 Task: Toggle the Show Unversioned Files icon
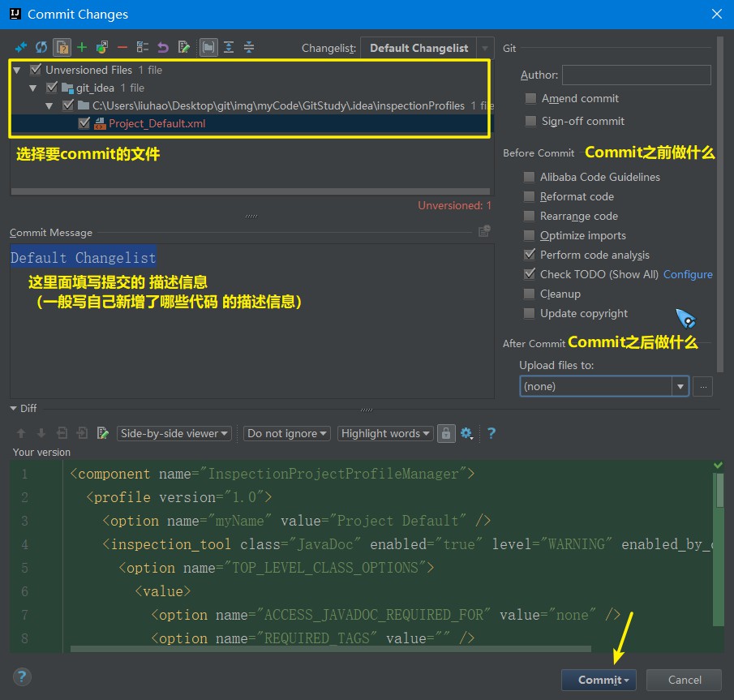coord(62,47)
